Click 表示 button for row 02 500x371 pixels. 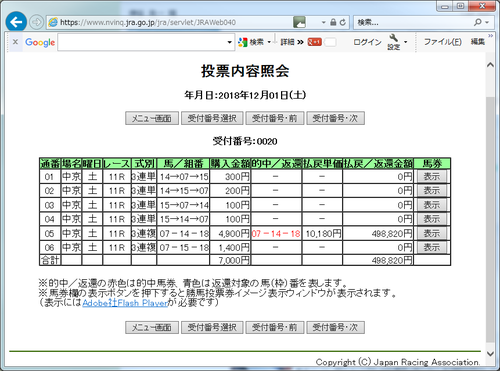coord(432,190)
